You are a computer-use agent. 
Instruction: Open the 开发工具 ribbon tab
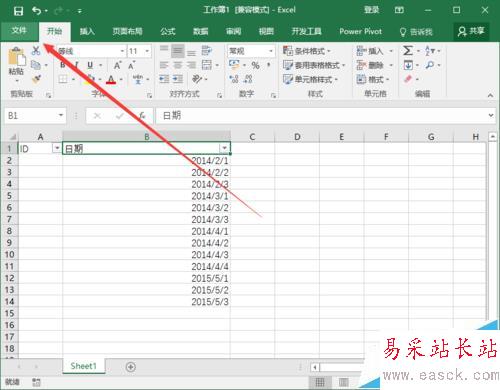coord(306,31)
